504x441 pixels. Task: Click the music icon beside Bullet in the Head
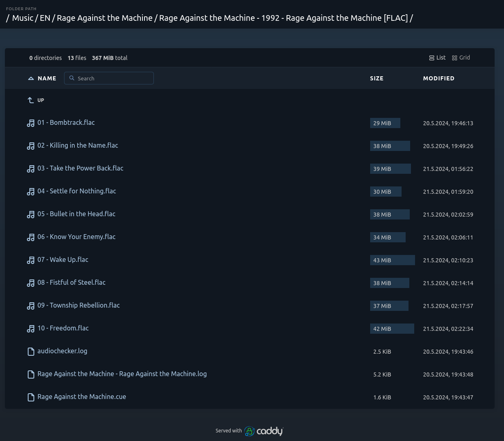click(x=31, y=215)
